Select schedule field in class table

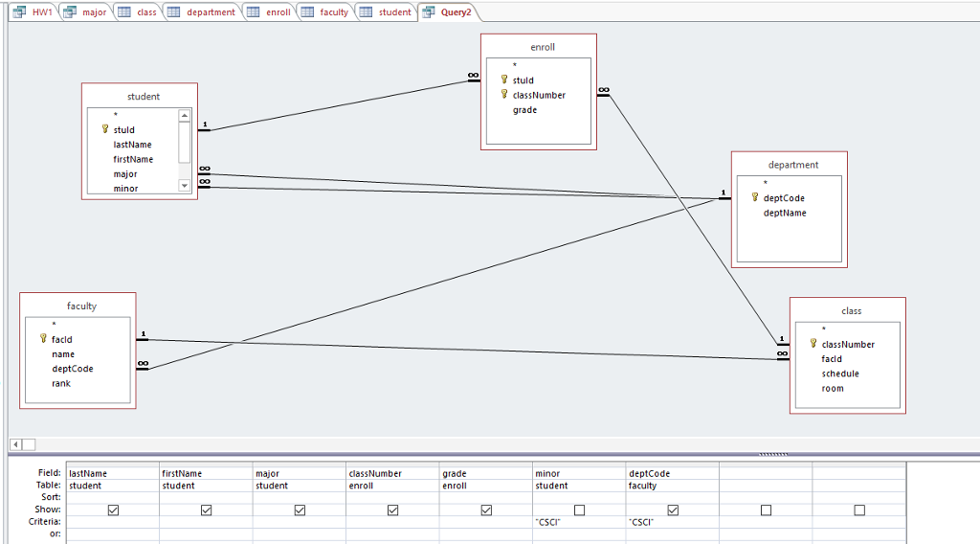pyautogui.click(x=840, y=374)
